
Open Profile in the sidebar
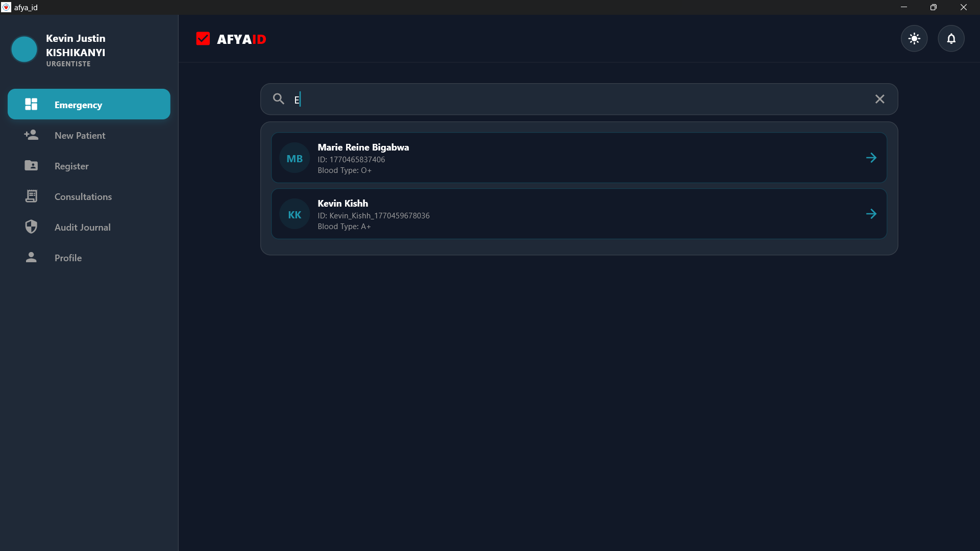click(x=68, y=258)
